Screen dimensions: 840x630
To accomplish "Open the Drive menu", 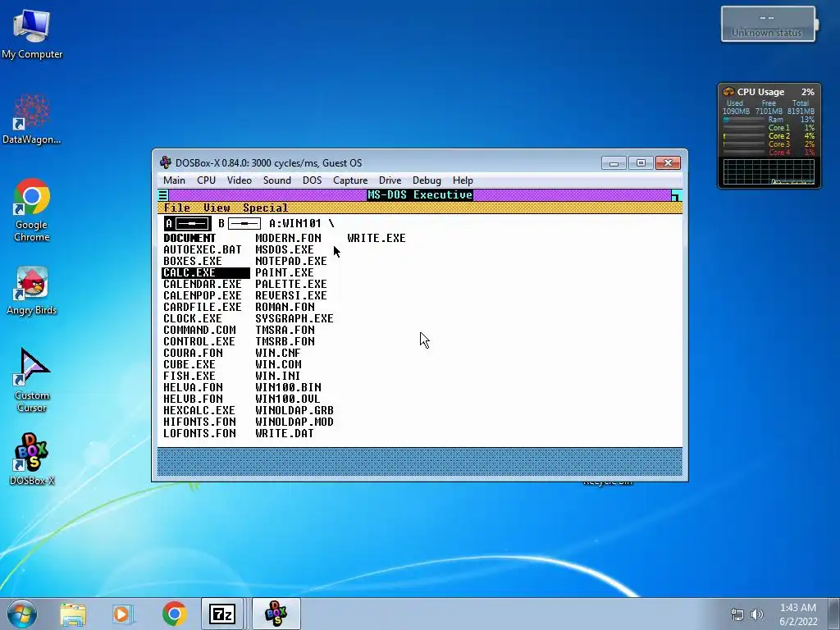I will click(390, 180).
